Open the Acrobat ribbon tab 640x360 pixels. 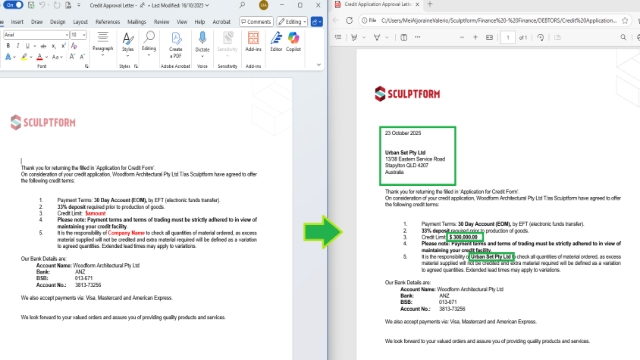[222, 22]
